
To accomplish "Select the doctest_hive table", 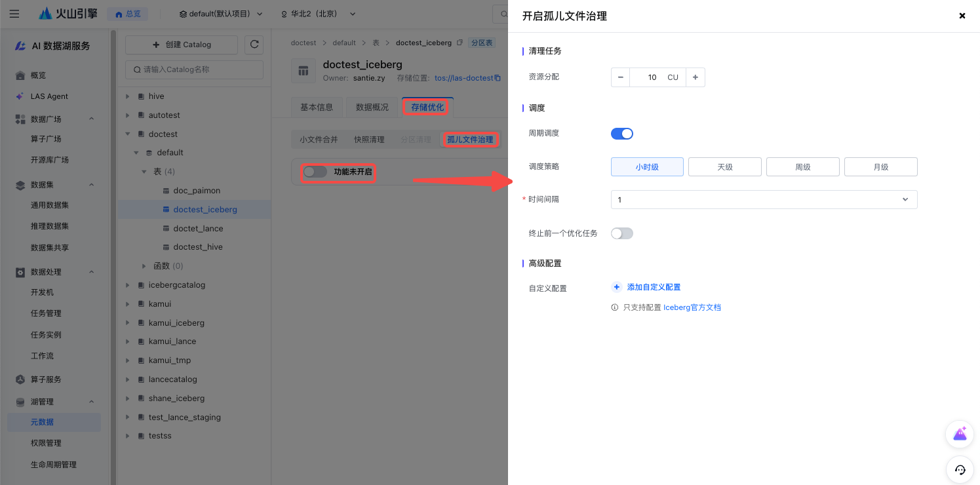I will tap(198, 247).
